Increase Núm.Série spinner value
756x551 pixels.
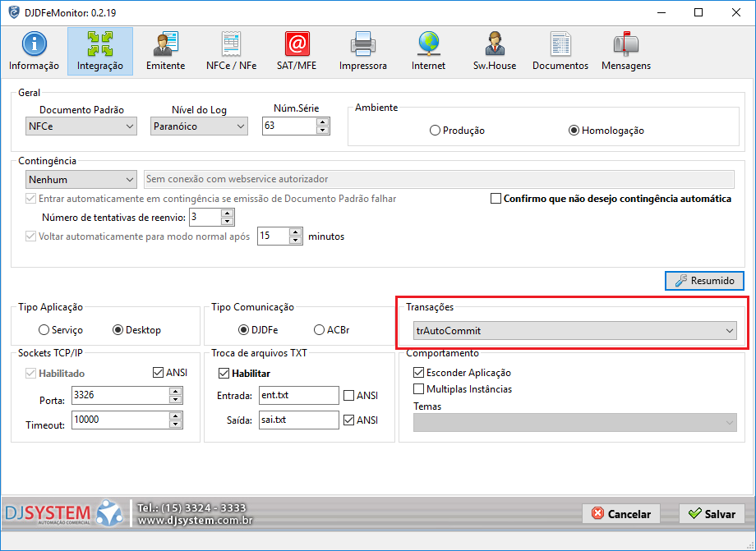(323, 122)
